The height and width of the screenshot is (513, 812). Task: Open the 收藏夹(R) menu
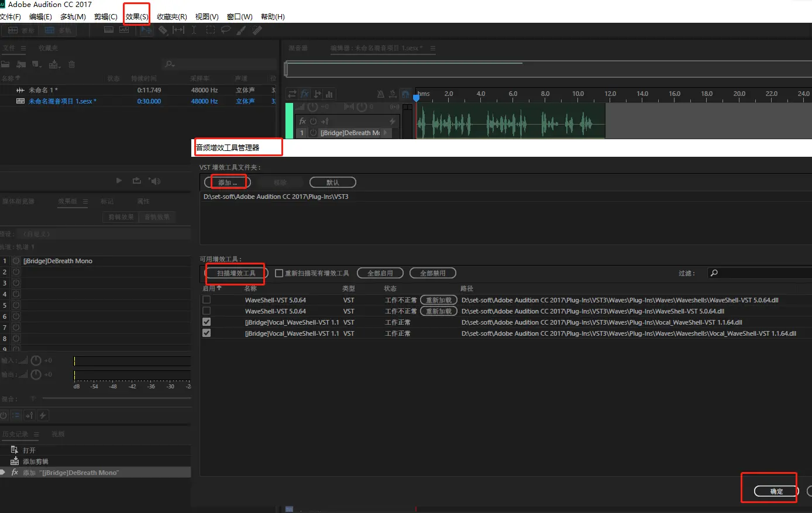171,17
